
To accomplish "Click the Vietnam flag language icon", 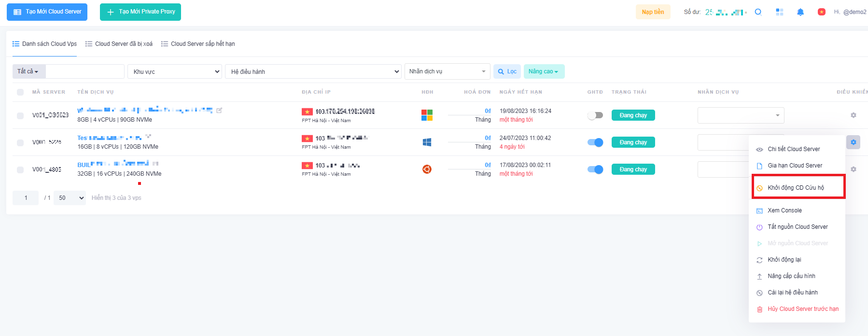I will [821, 12].
